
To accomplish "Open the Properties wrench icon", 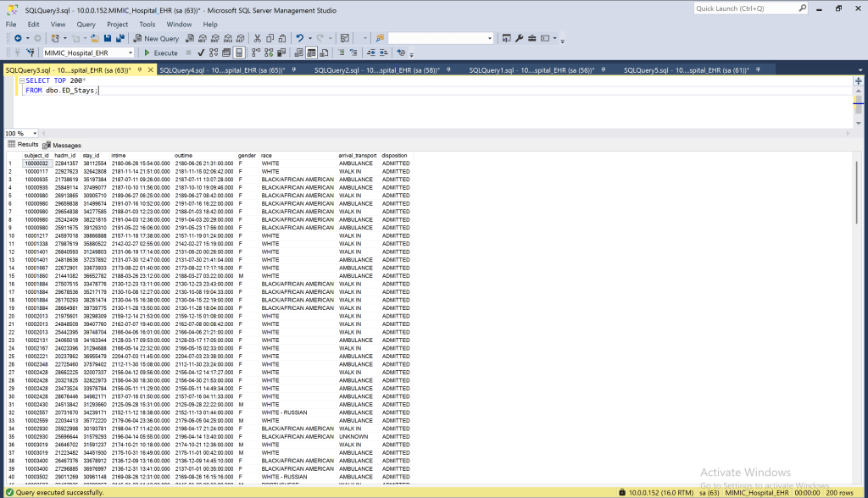I will [x=520, y=38].
